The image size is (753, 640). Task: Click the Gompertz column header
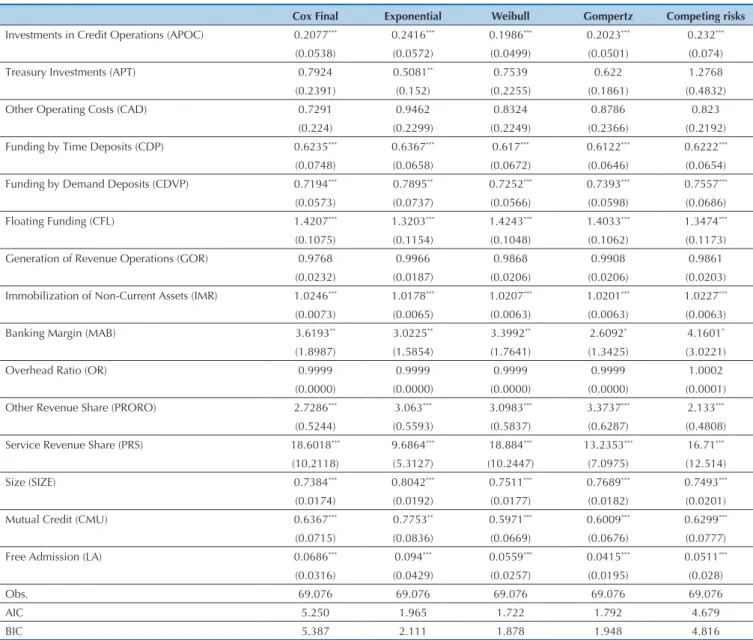608,16
